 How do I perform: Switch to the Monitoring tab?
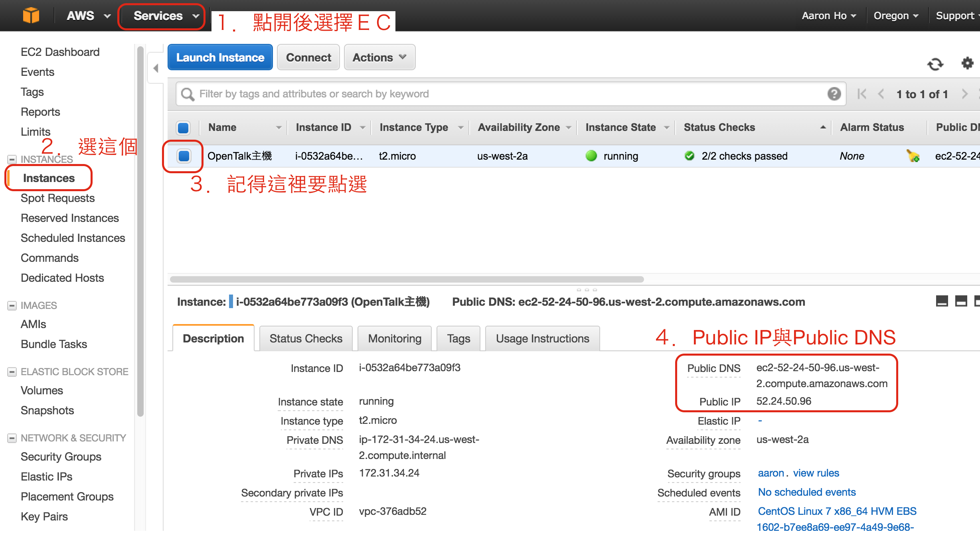tap(395, 338)
